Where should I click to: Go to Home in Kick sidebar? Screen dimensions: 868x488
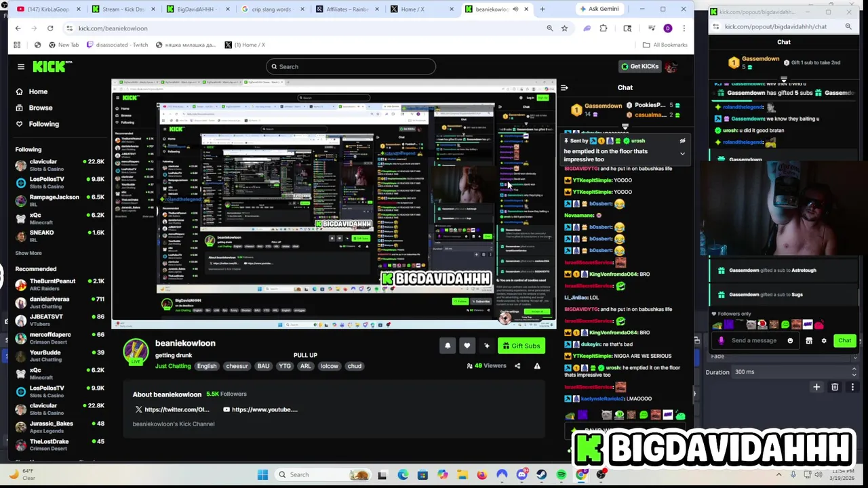pyautogui.click(x=31, y=91)
